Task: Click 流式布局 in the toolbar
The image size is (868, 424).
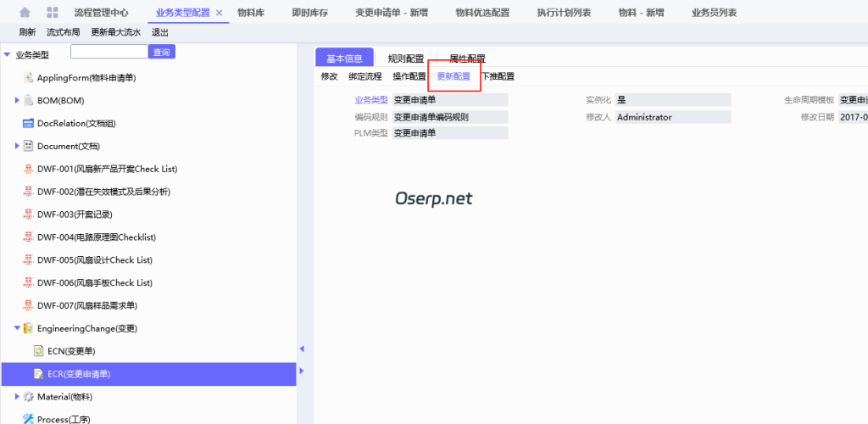Action: 63,33
